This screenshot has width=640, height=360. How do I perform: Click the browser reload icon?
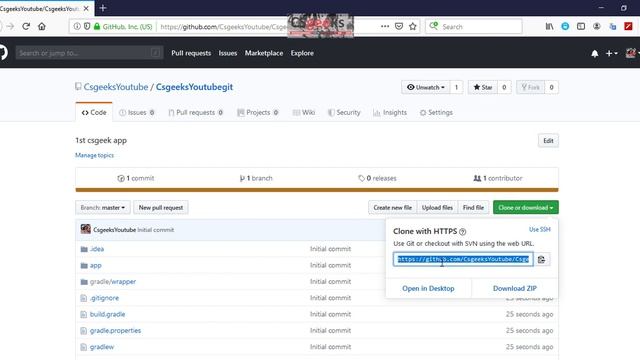coord(26,27)
